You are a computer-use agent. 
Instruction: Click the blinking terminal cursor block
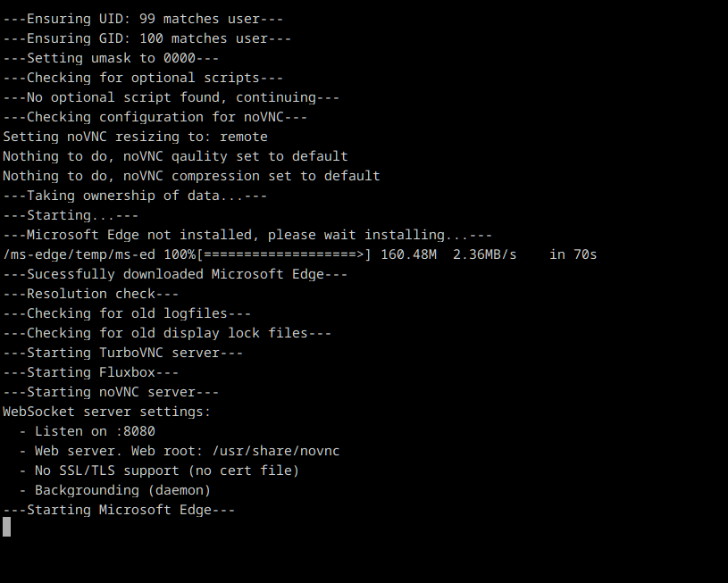(x=6, y=527)
